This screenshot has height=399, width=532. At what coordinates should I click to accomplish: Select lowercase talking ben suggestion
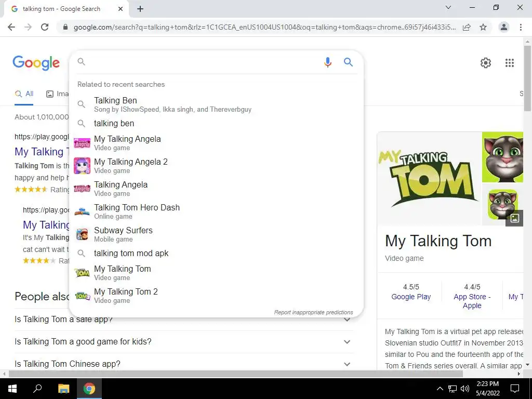tap(216, 124)
